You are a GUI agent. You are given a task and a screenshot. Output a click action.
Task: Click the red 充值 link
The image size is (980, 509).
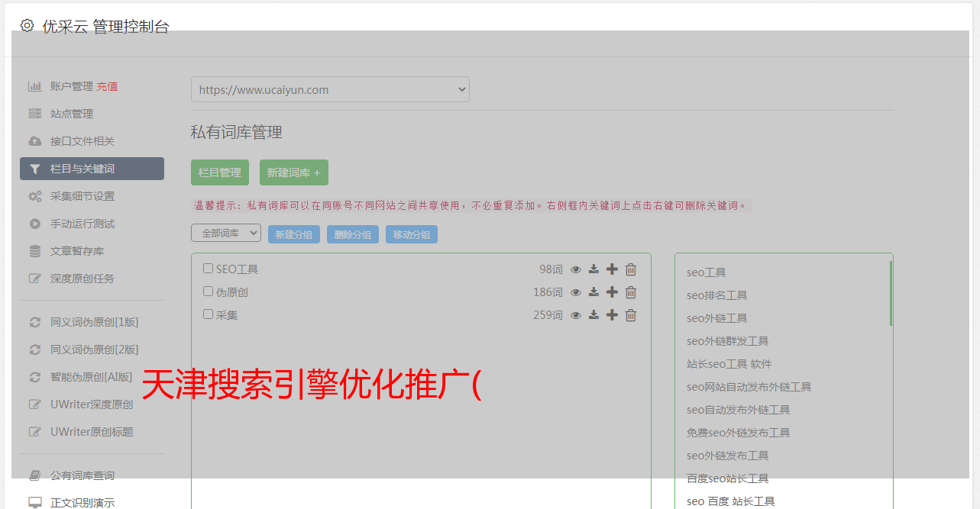pos(107,86)
